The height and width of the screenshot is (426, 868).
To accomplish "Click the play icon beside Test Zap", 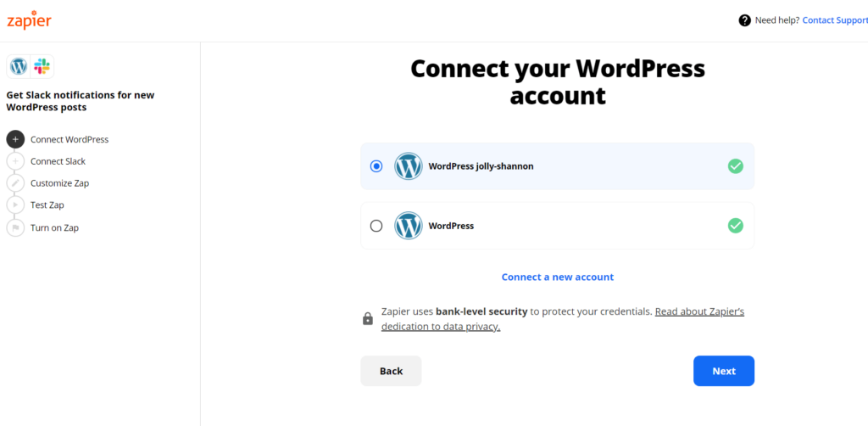I will click(15, 205).
